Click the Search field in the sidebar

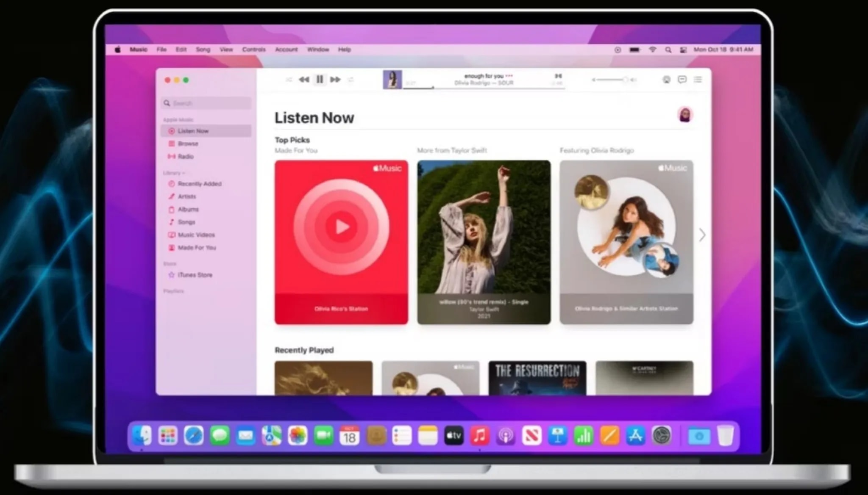click(206, 103)
